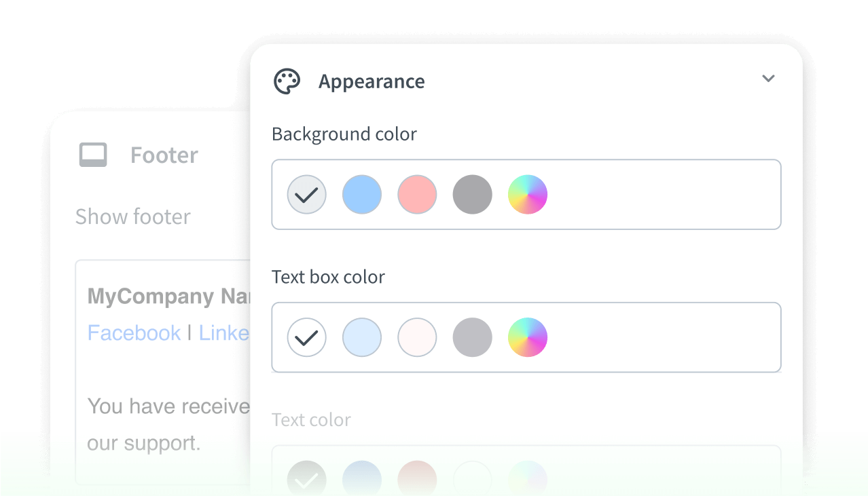The width and height of the screenshot is (868, 496).
Task: Select the gray Text box color swatch
Action: click(472, 337)
